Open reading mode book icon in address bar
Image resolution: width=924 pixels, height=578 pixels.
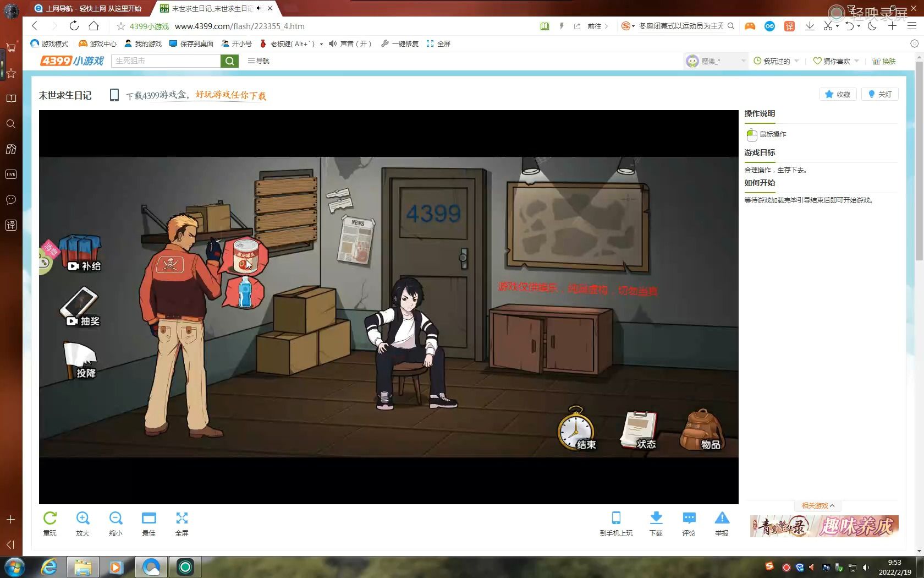(544, 26)
